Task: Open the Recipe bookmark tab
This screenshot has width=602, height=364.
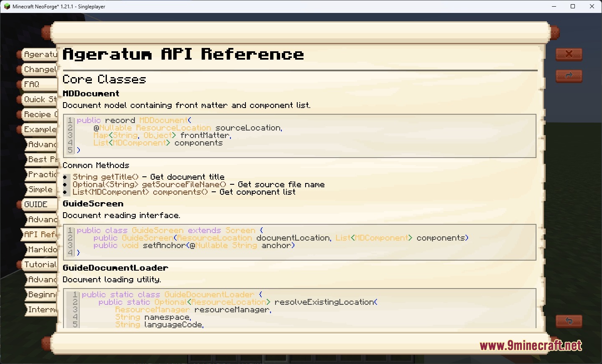Action: [x=38, y=115]
